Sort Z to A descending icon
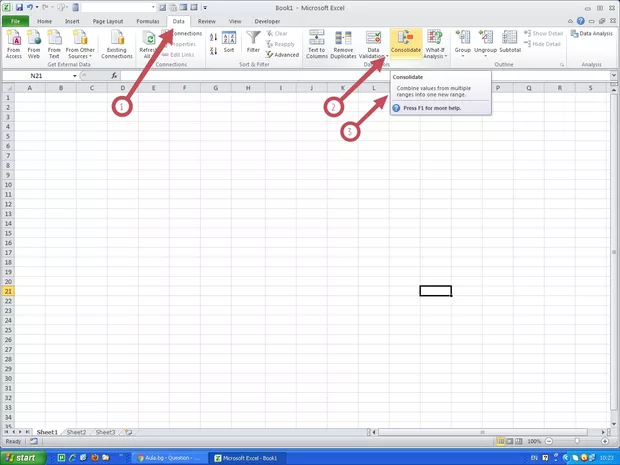The image size is (620, 465). 213,51
